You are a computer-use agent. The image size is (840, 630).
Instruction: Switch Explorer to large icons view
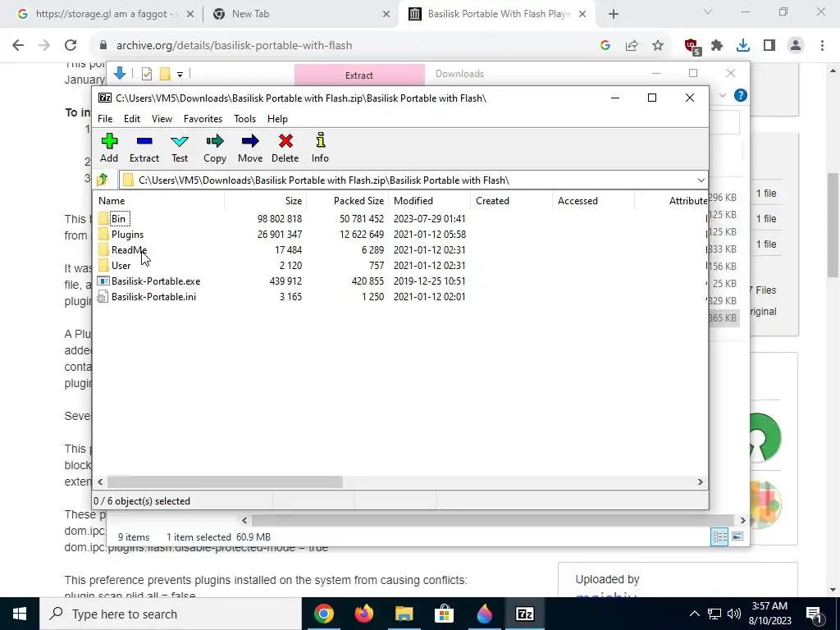tap(737, 536)
